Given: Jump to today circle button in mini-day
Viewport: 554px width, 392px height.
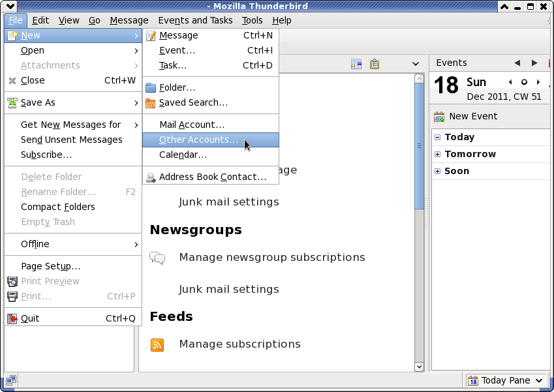Looking at the screenshot, I should (x=525, y=82).
